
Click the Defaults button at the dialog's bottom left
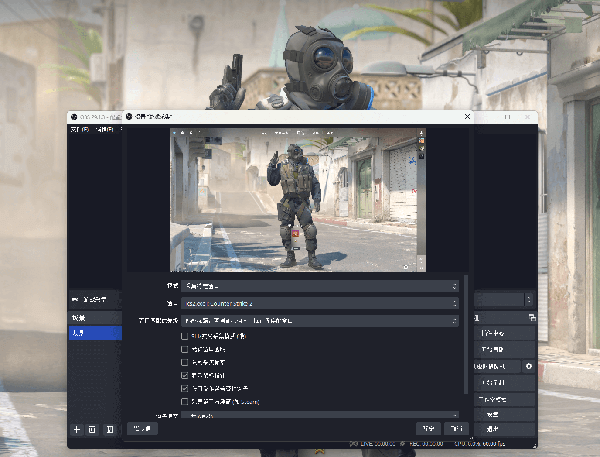[141, 428]
